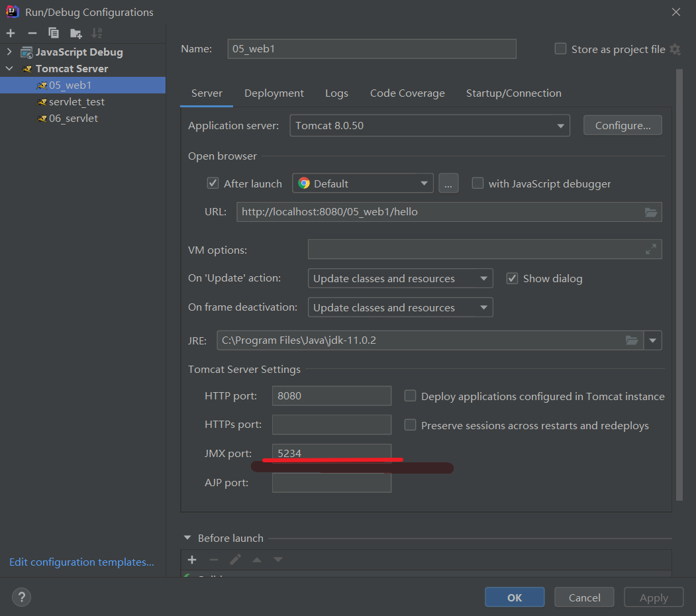Click the browser ellipsis (...) button
This screenshot has width=696, height=616.
(448, 183)
